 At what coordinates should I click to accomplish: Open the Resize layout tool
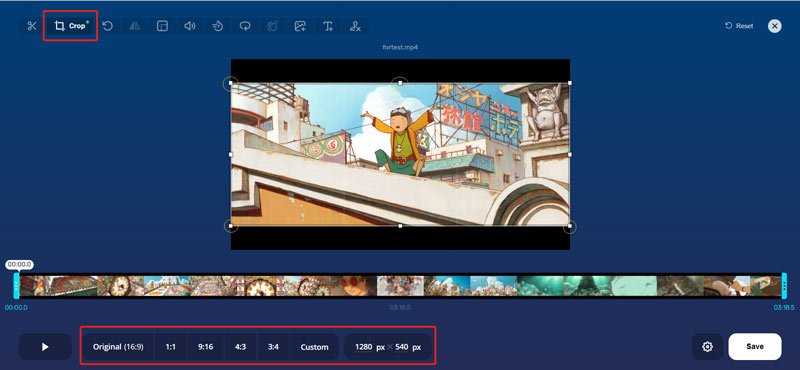click(x=162, y=26)
